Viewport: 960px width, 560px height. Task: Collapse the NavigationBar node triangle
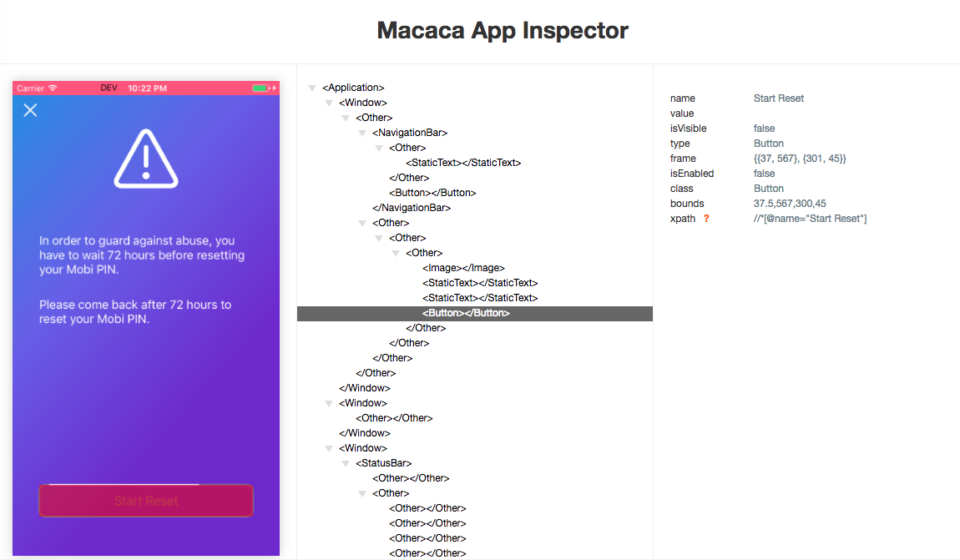[362, 133]
